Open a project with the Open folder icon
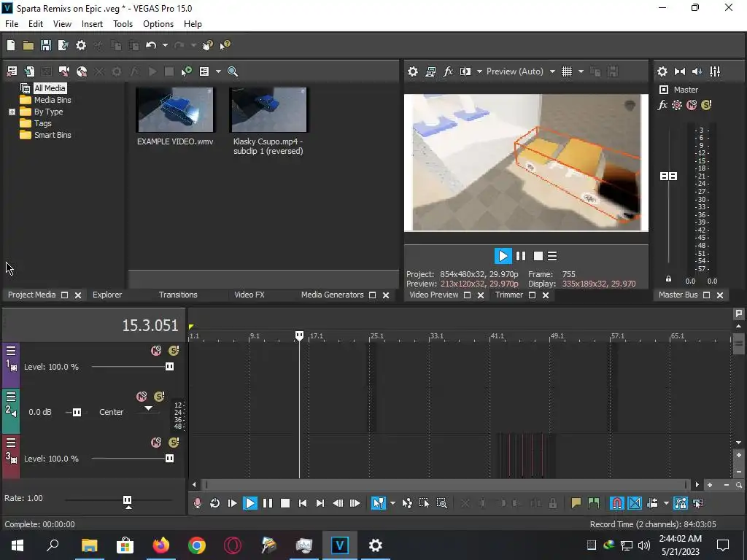This screenshot has width=747, height=560. click(x=28, y=45)
